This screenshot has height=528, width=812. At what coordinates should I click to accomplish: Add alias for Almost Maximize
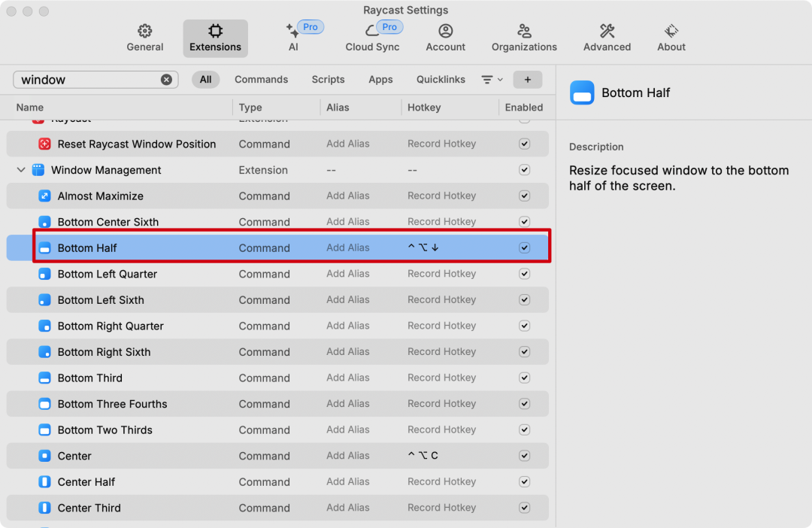click(348, 196)
